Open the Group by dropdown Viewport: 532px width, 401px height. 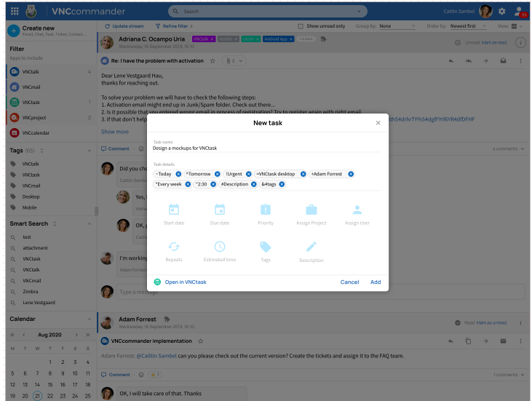pos(397,26)
